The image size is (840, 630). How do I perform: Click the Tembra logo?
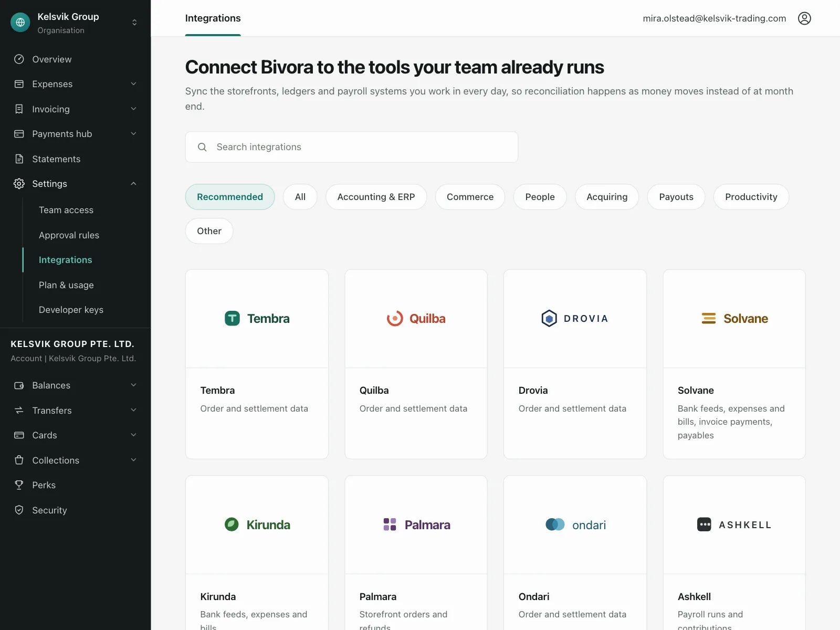click(x=257, y=319)
